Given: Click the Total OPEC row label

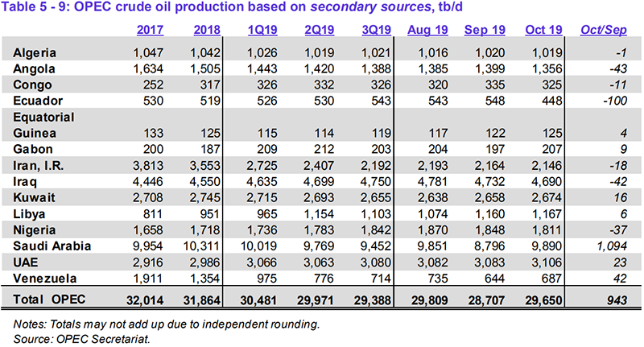Looking at the screenshot, I should tap(49, 299).
